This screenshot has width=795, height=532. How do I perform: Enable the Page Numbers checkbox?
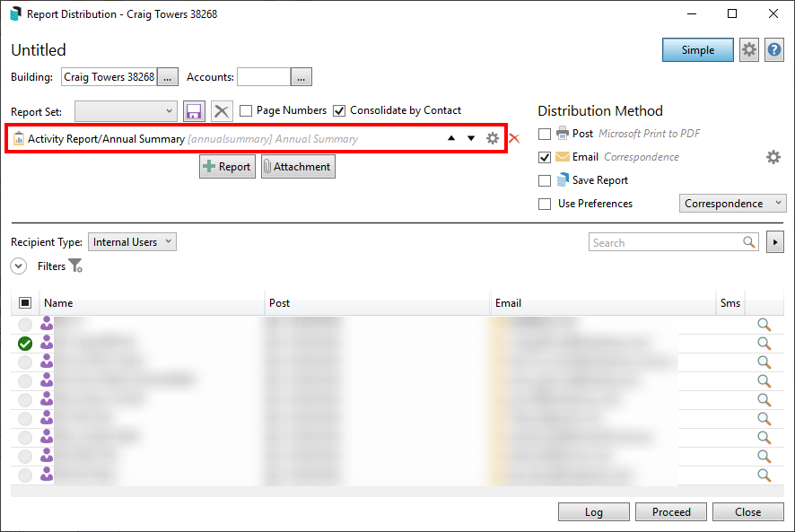[246, 110]
